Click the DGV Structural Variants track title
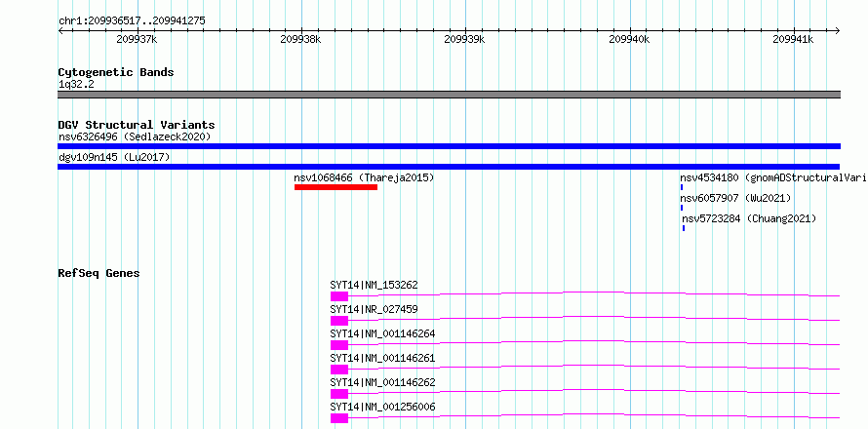868x429 pixels. [x=137, y=125]
